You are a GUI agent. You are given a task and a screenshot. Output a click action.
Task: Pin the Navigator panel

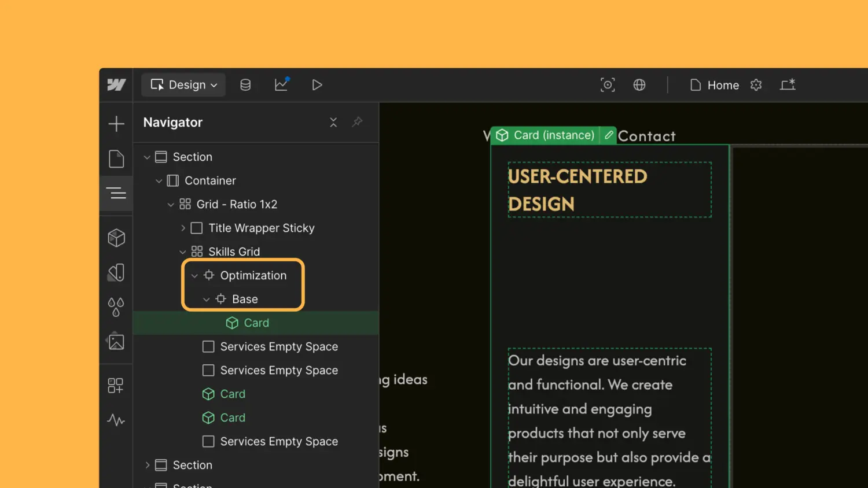(357, 122)
